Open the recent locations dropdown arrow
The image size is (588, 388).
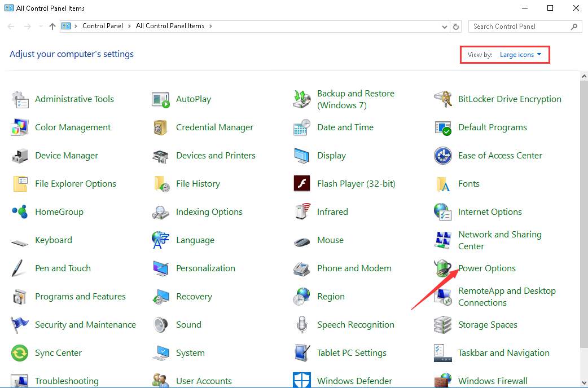pyautogui.click(x=41, y=27)
